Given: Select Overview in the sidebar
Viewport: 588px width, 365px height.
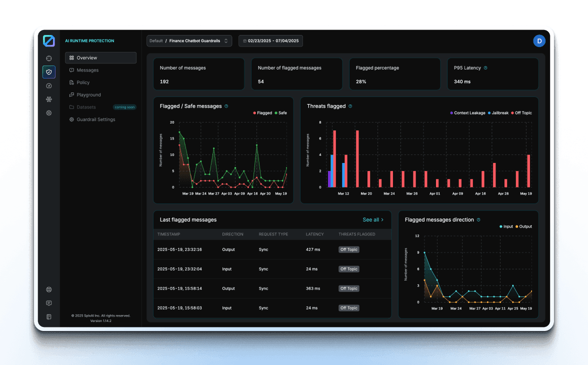Looking at the screenshot, I should [101, 58].
